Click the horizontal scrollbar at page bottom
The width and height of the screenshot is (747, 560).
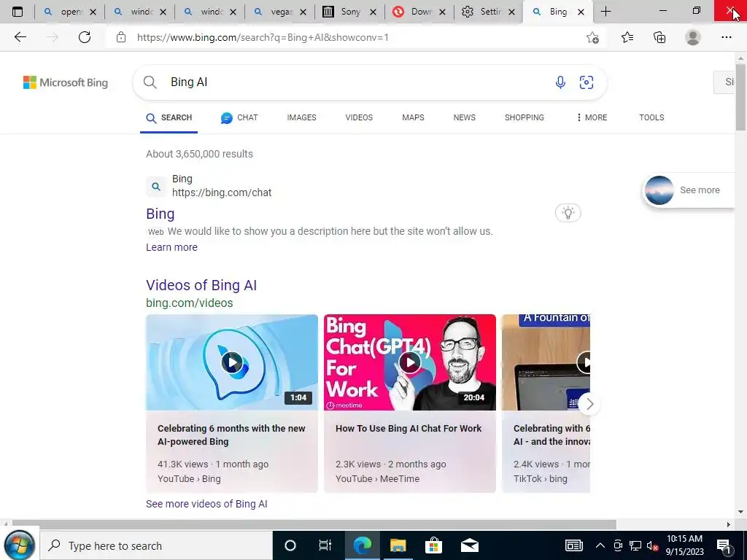click(314, 524)
